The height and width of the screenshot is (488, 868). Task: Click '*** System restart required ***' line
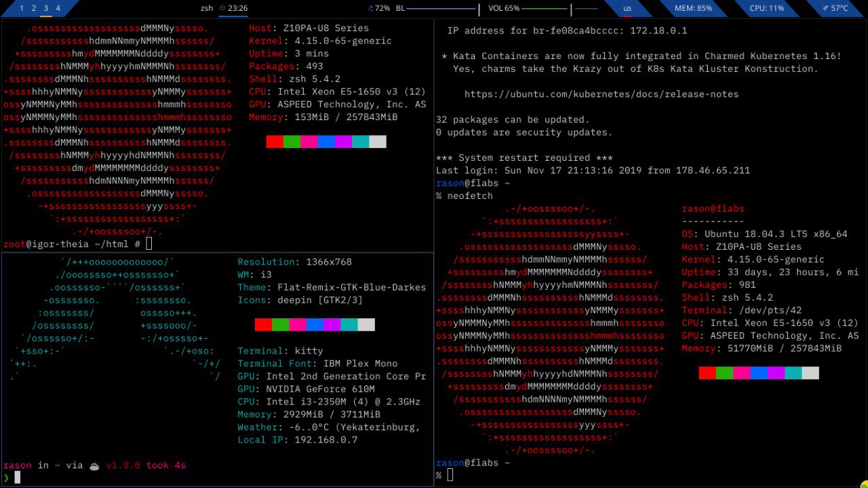click(x=524, y=157)
